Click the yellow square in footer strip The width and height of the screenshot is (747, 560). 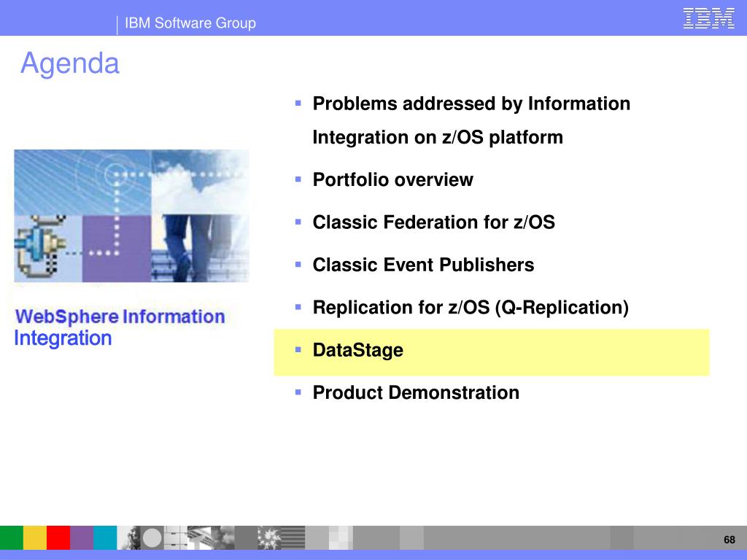tap(35, 537)
